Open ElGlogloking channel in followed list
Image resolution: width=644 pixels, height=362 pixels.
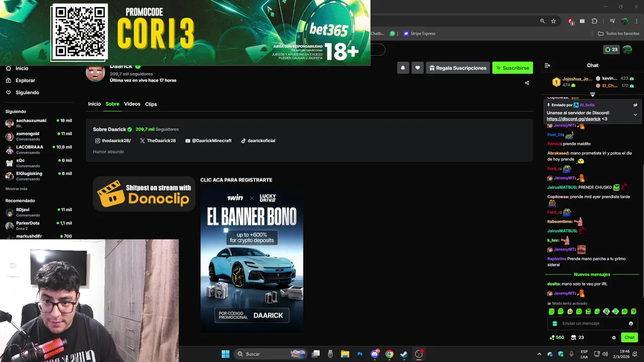coord(39,176)
